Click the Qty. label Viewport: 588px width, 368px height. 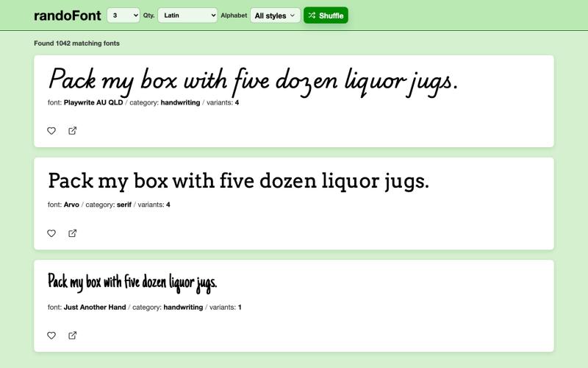pyautogui.click(x=149, y=15)
